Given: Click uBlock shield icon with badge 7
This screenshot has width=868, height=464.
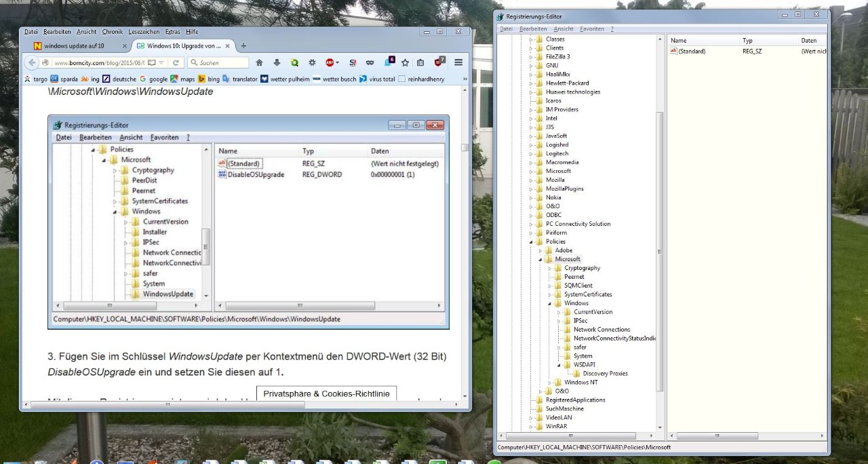Looking at the screenshot, I should 439,62.
